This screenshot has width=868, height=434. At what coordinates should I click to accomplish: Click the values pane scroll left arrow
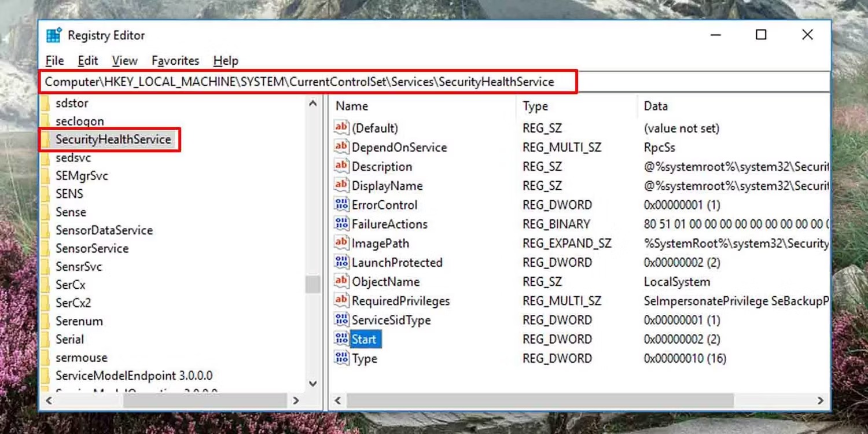(x=338, y=400)
